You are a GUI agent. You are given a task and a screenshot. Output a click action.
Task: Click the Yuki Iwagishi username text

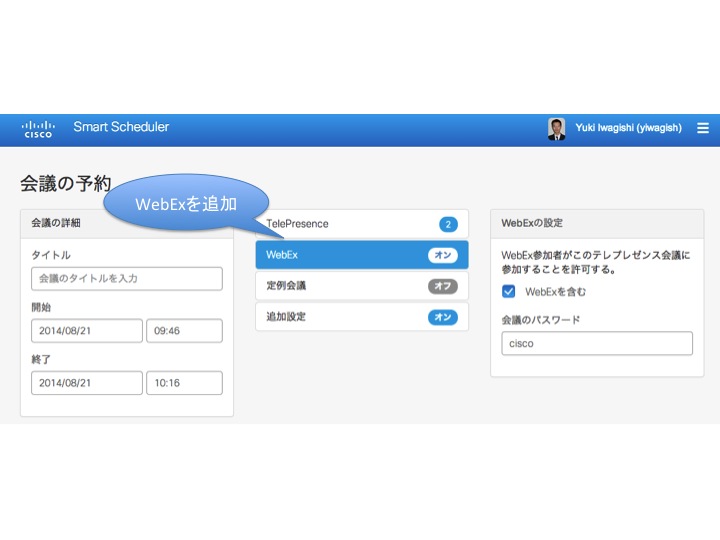[x=628, y=128]
